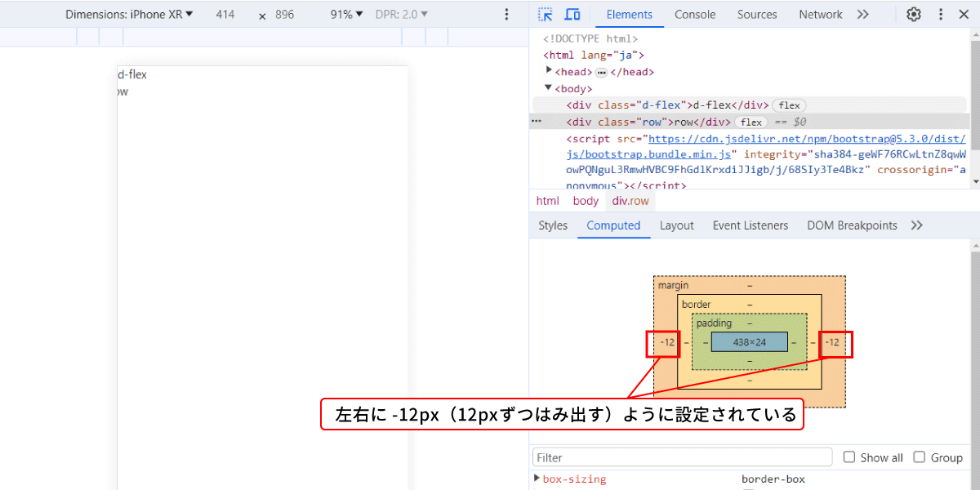Select html in the breadcrumb bar
The image size is (980, 490).
coord(547,201)
